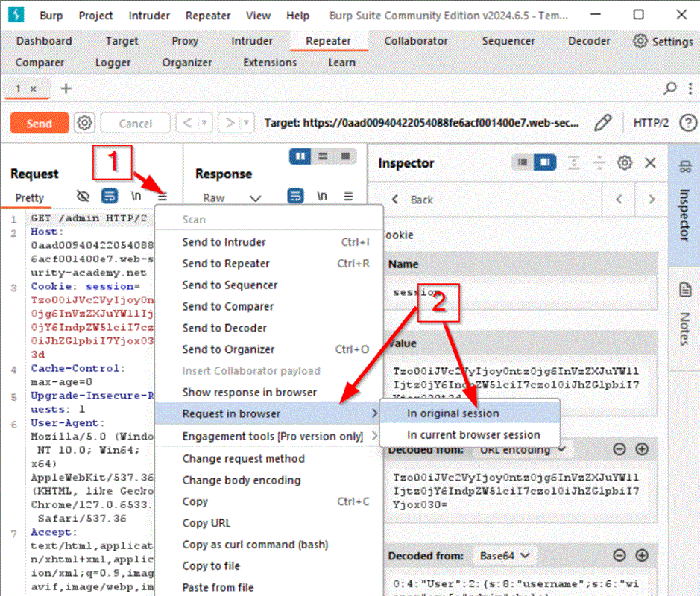
Task: Select 'In original session' submenu item
Action: pos(453,413)
